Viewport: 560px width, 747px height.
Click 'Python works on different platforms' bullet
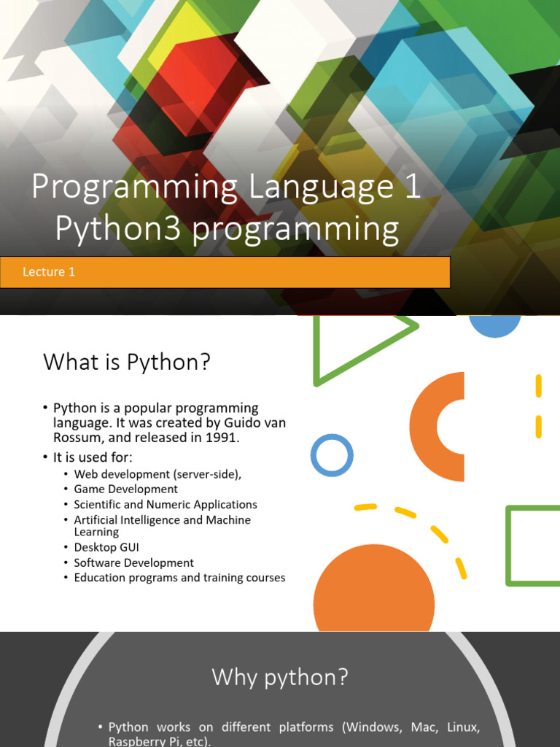pyautogui.click(x=294, y=734)
